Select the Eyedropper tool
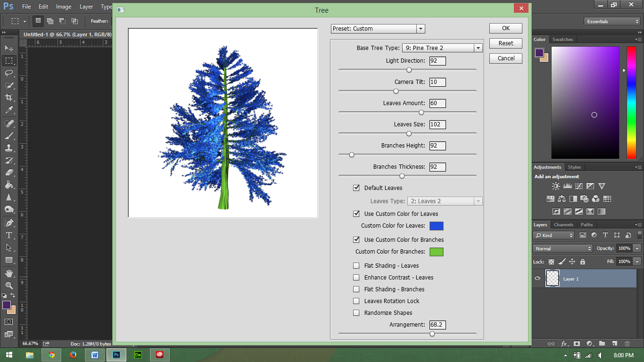 pyautogui.click(x=8, y=110)
